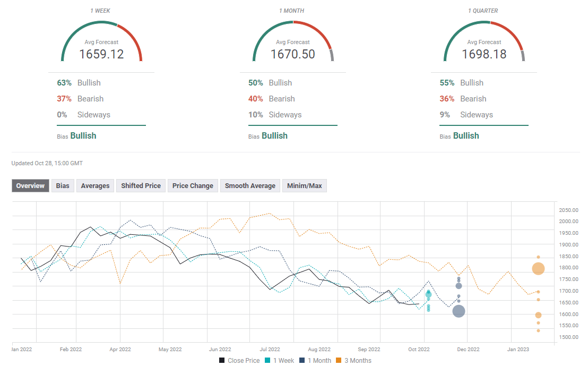Show the Price Change view
This screenshot has height=374, width=588.
193,185
